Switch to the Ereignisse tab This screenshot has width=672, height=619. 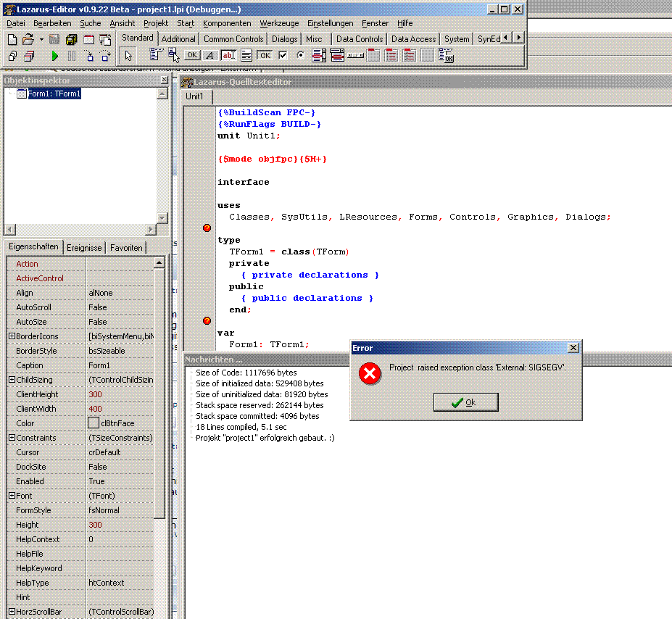(84, 248)
